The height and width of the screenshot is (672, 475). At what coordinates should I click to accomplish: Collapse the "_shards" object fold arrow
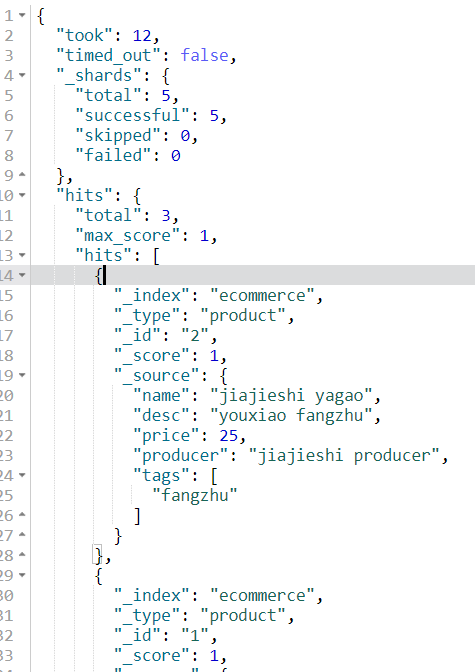coord(22,75)
